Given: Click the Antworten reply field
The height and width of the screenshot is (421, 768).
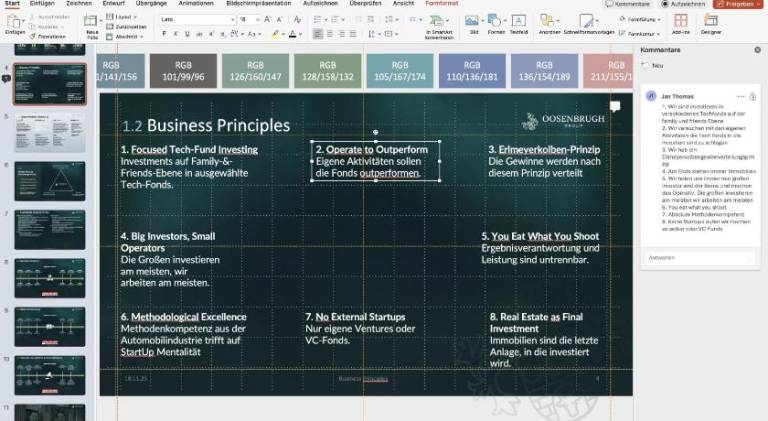Looking at the screenshot, I should (x=700, y=258).
